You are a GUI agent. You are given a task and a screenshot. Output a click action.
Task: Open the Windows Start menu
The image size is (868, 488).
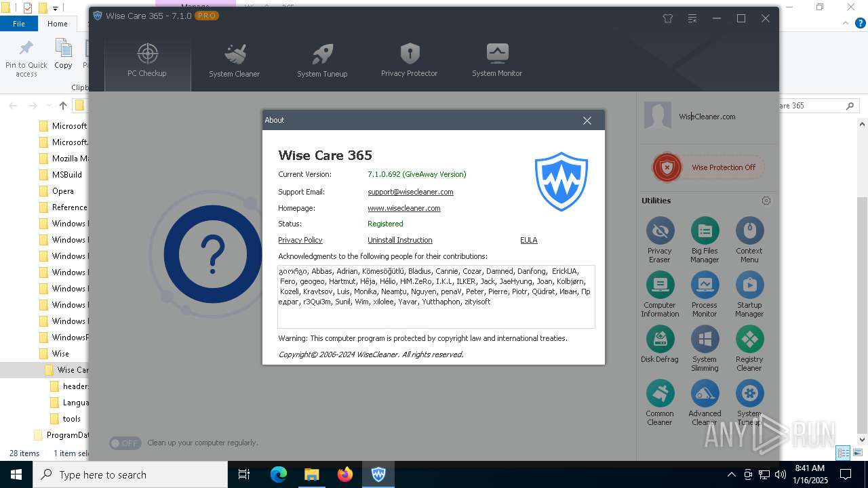point(16,474)
